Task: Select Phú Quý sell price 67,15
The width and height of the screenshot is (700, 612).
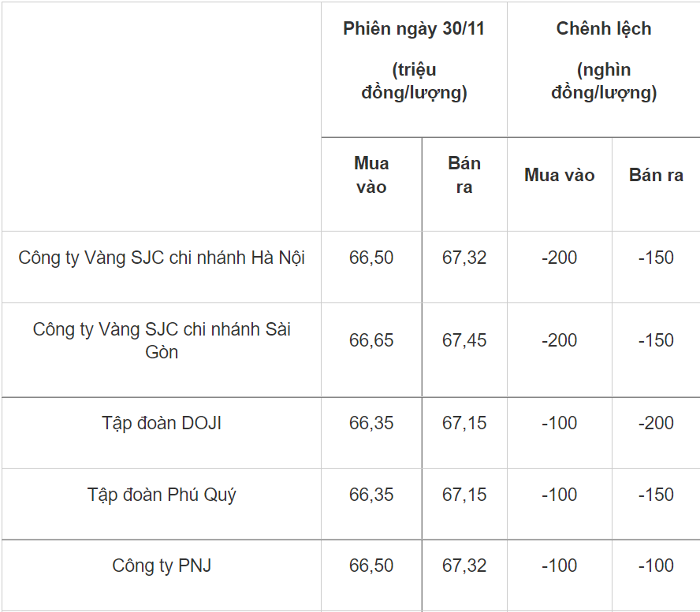Action: 464,495
